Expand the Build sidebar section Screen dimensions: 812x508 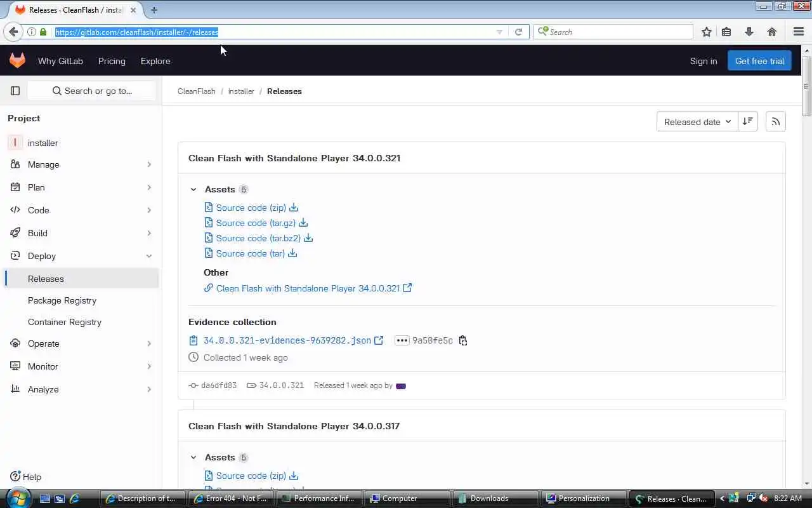coord(81,233)
